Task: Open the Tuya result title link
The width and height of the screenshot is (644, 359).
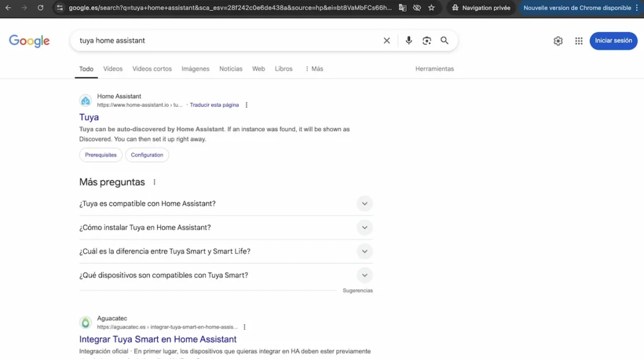Action: point(89,118)
